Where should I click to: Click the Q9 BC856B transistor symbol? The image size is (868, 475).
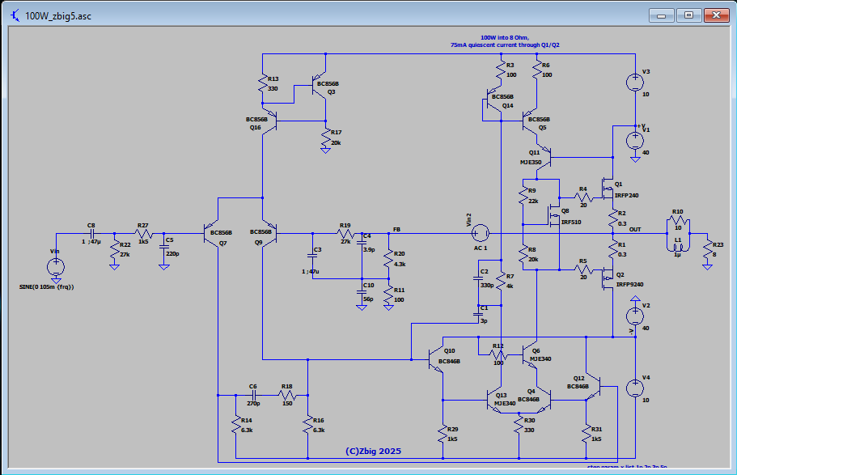pos(269,233)
